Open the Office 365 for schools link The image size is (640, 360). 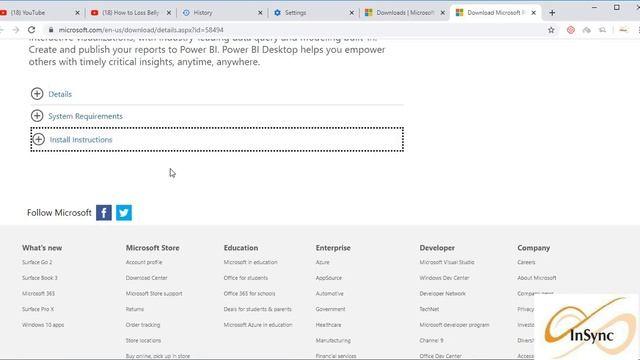click(249, 293)
